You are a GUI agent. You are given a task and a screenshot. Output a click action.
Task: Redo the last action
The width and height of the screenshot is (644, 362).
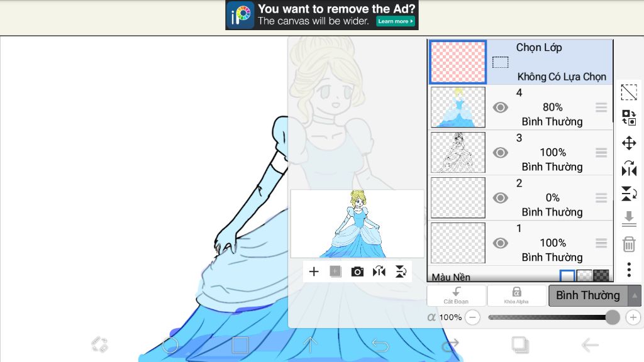click(x=450, y=345)
